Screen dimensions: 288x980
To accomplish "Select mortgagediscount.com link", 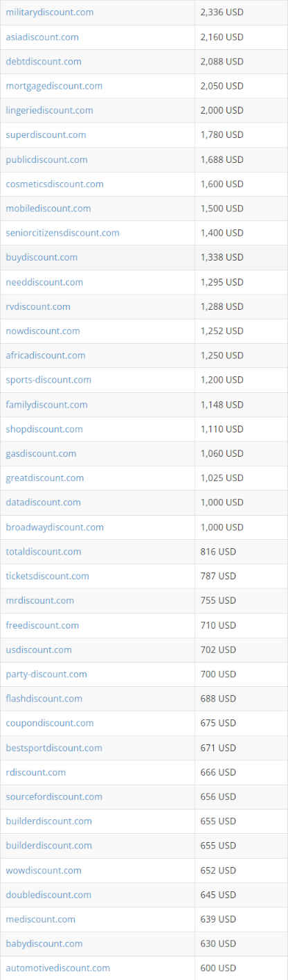I will point(54,86).
